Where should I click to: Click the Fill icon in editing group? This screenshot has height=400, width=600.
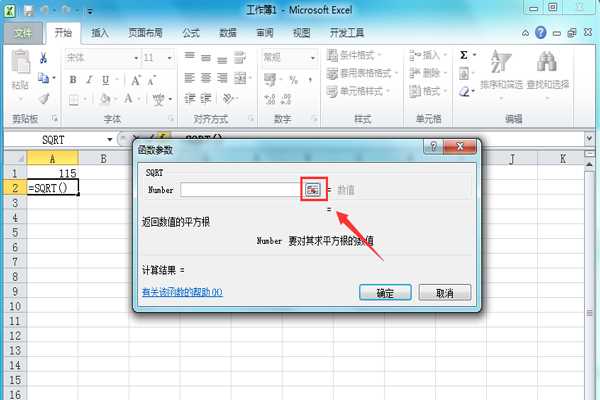[x=464, y=73]
